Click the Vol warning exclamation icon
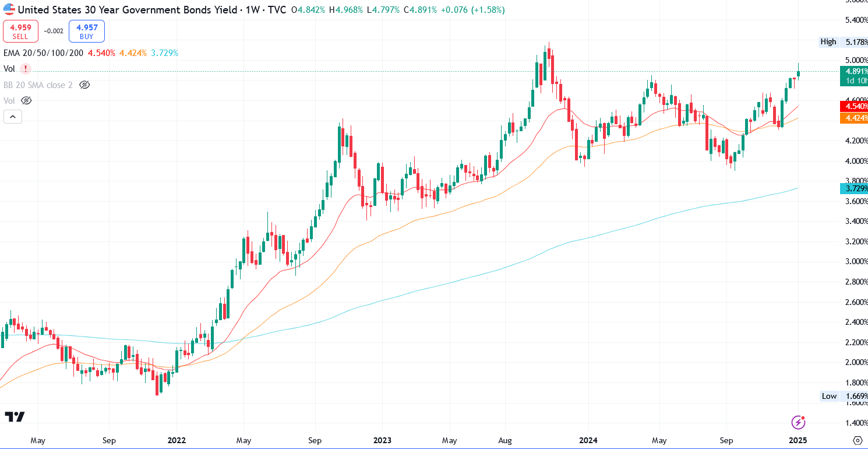Screen dimensions: 868x449 click(x=25, y=69)
